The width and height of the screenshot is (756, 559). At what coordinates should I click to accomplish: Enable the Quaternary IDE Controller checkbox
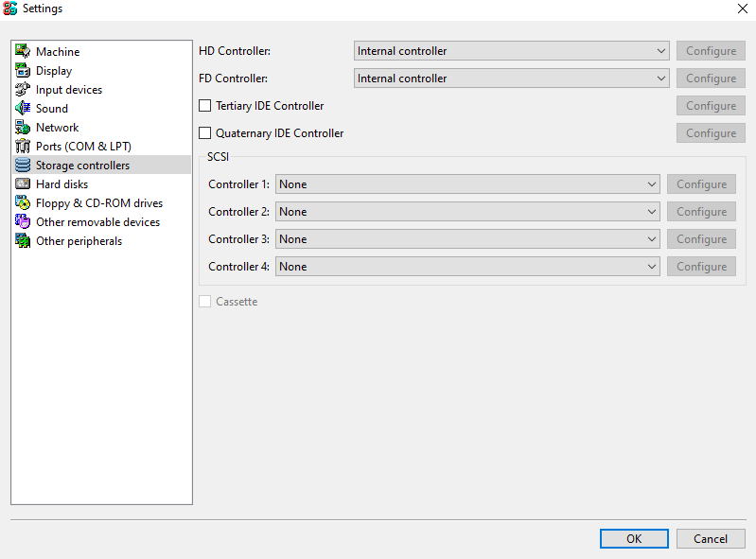click(205, 133)
